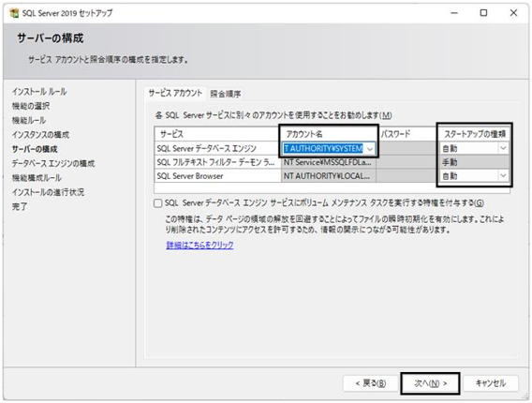This screenshot has height=403, width=532.
Task: Go to データベース エンジンの構成 step in sidebar
Action: (x=53, y=164)
